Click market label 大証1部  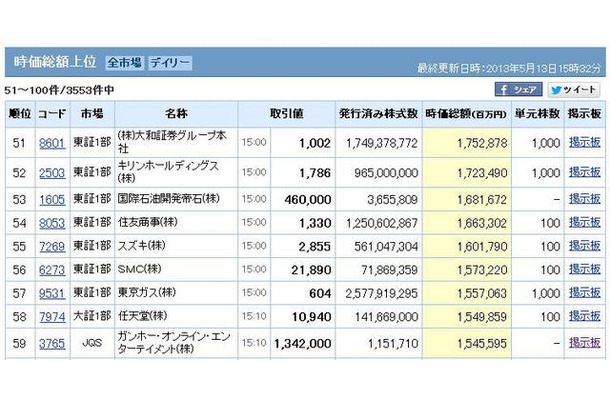click(92, 316)
